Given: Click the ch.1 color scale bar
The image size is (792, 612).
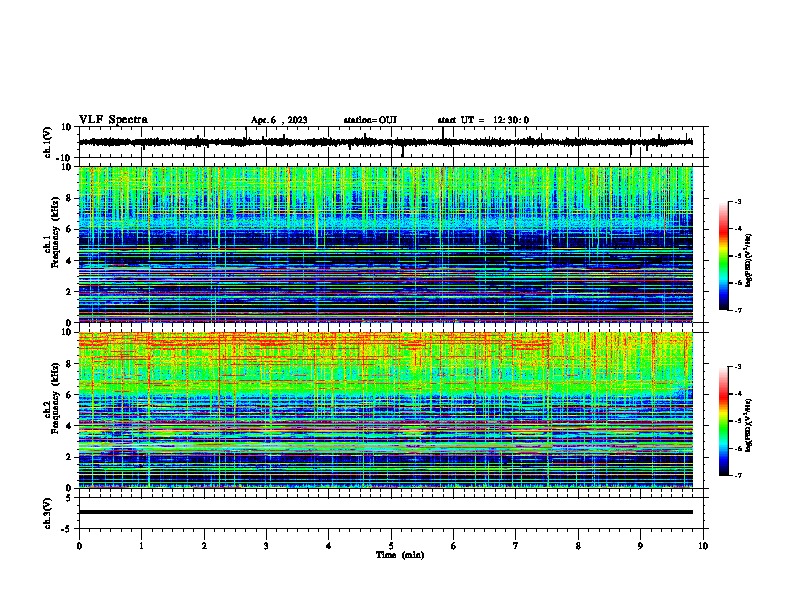Looking at the screenshot, I should tap(724, 256).
